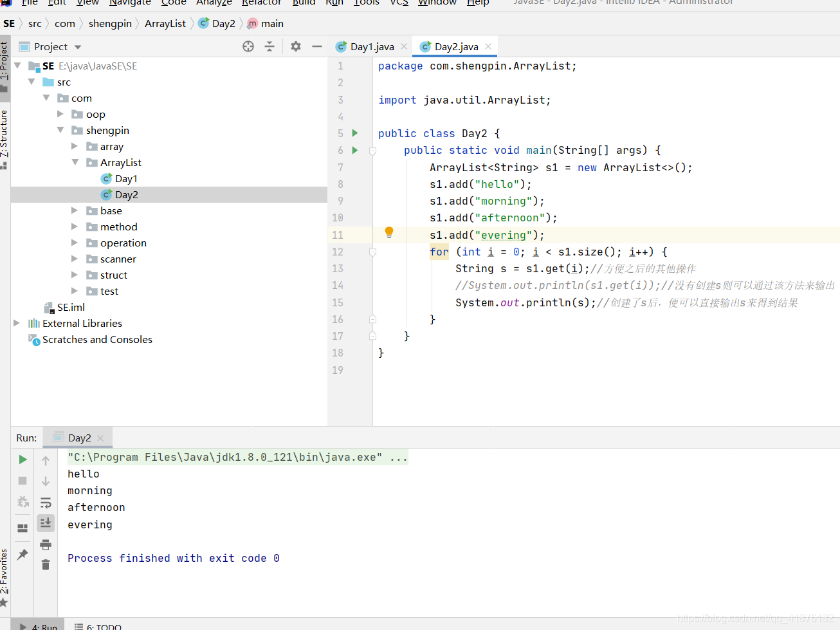
Task: Close the Day1.java editor tab
Action: click(404, 46)
